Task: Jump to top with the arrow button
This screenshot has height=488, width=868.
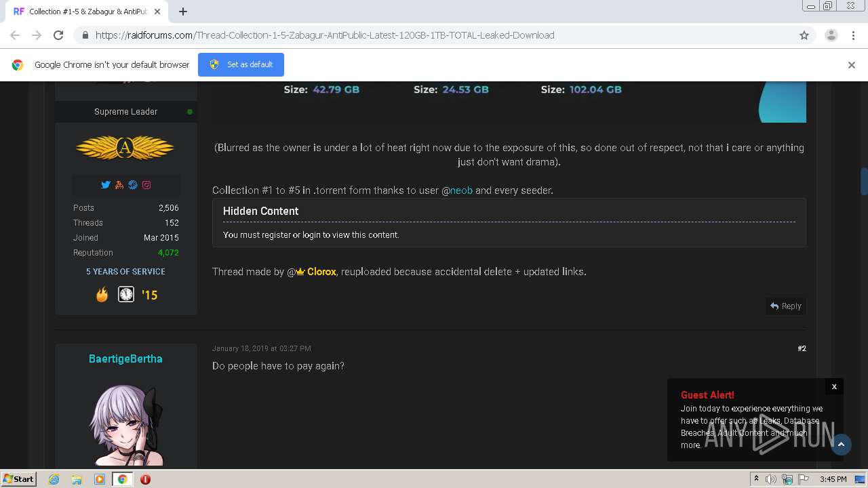Action: coord(841,444)
